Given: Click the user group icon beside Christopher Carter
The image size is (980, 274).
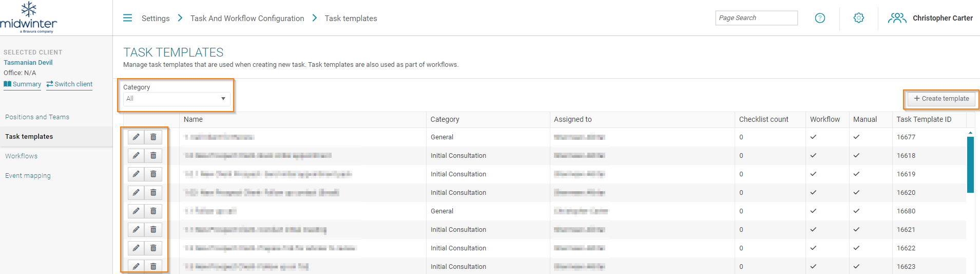Looking at the screenshot, I should click(897, 18).
